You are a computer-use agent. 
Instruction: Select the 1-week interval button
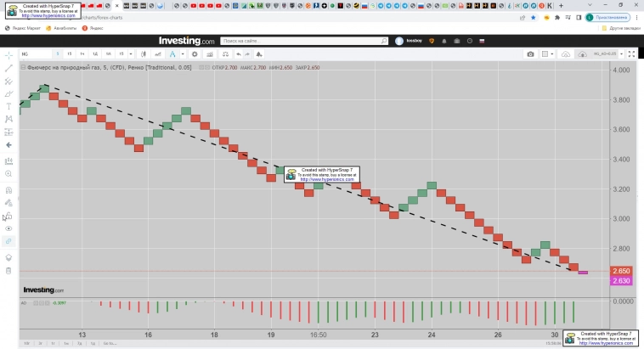(109, 54)
